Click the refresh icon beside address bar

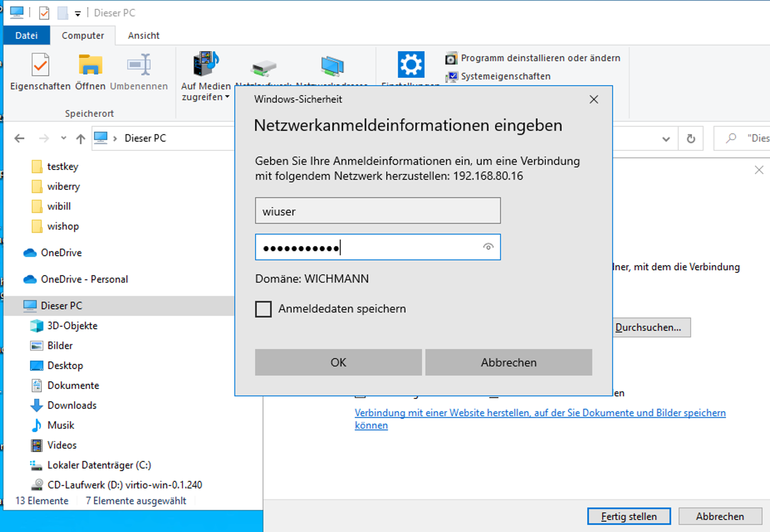(x=691, y=139)
